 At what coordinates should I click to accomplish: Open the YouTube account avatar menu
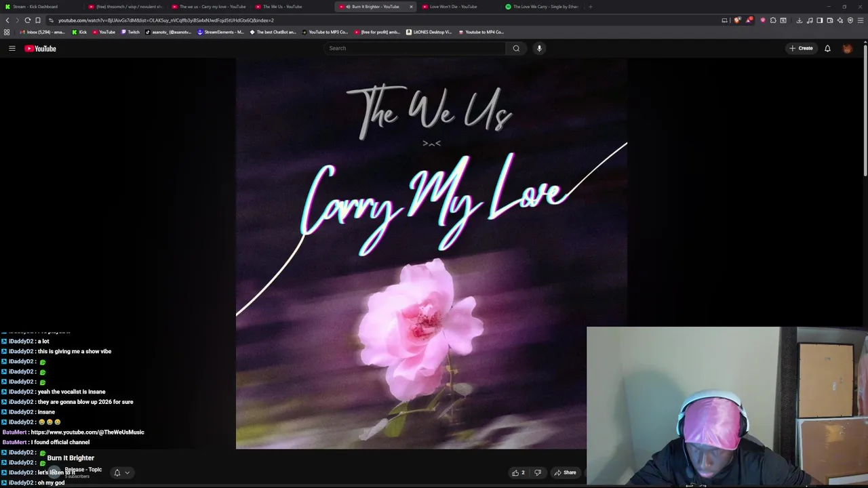[x=847, y=48]
